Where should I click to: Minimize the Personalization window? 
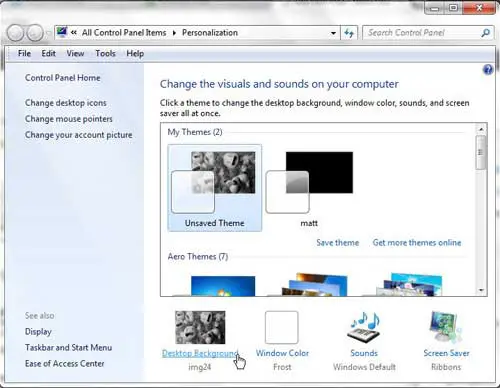pos(434,7)
